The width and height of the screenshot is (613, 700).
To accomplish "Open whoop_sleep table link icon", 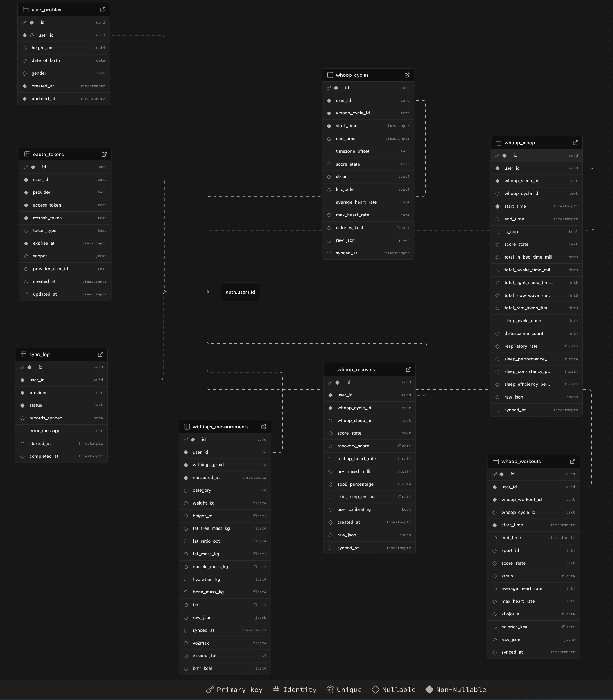I will click(575, 143).
